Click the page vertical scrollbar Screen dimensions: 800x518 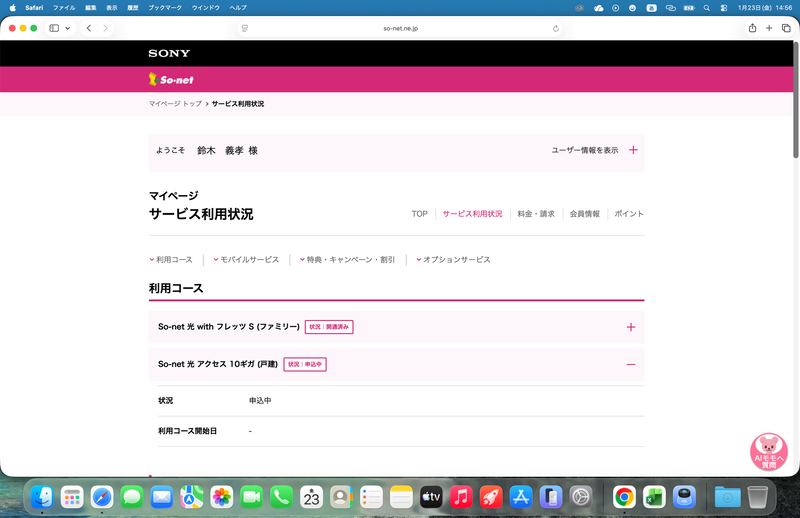(795, 99)
